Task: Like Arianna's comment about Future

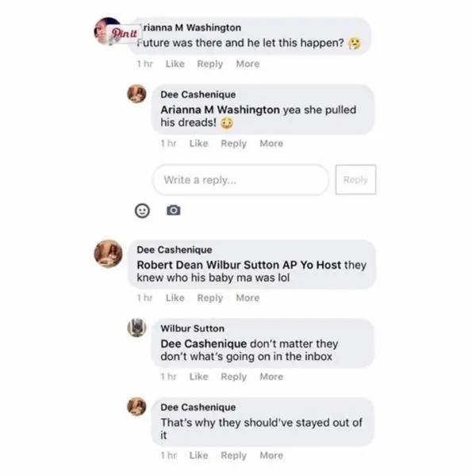Action: click(x=175, y=63)
